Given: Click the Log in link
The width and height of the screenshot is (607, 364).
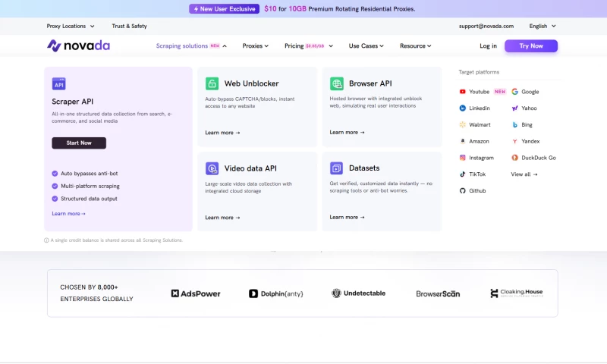Looking at the screenshot, I should [488, 45].
